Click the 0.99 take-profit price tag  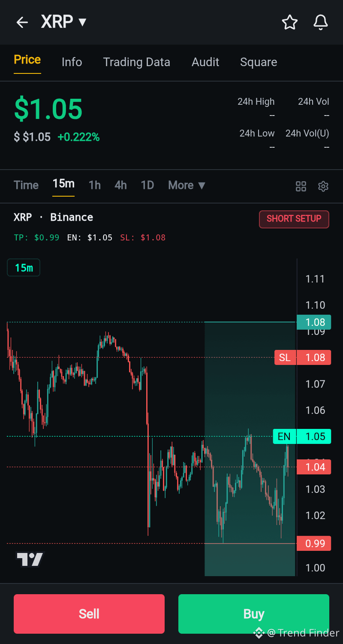point(314,544)
